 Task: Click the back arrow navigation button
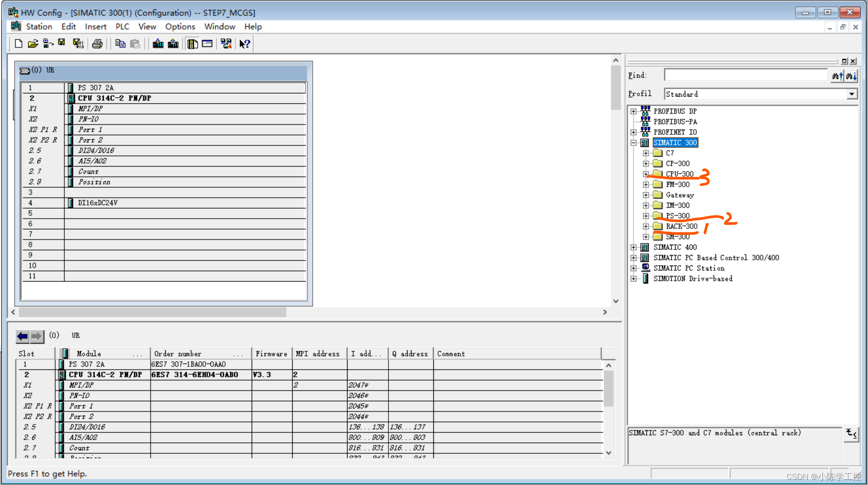22,336
